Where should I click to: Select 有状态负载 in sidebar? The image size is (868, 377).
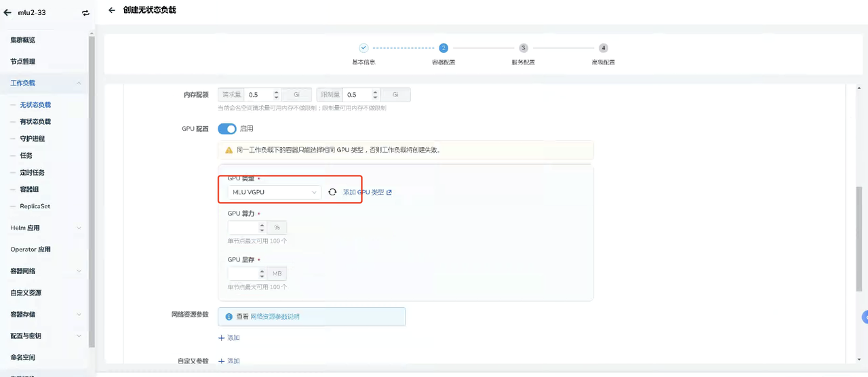35,122
